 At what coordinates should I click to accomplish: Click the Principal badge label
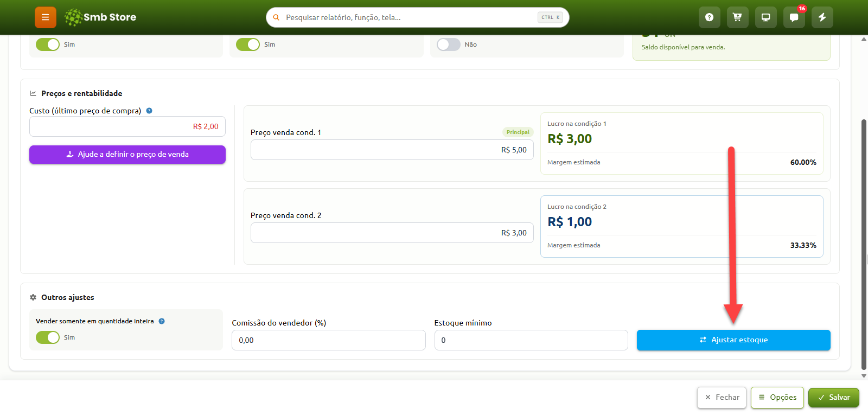(x=518, y=132)
